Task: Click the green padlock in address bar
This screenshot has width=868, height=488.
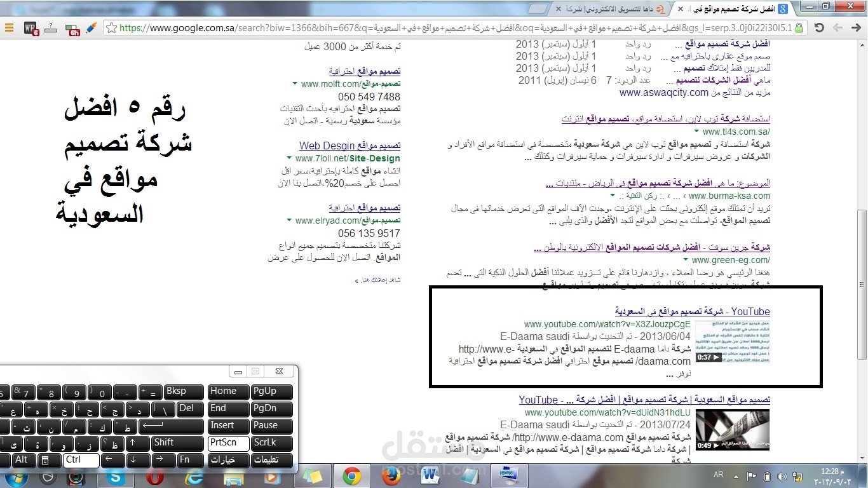Action: click(798, 28)
